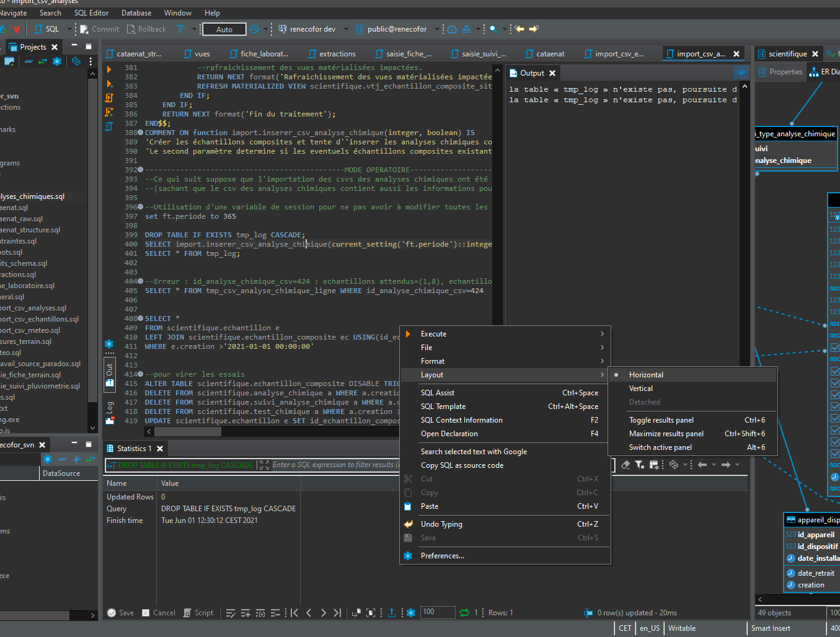Open the Database menu

pyautogui.click(x=136, y=13)
